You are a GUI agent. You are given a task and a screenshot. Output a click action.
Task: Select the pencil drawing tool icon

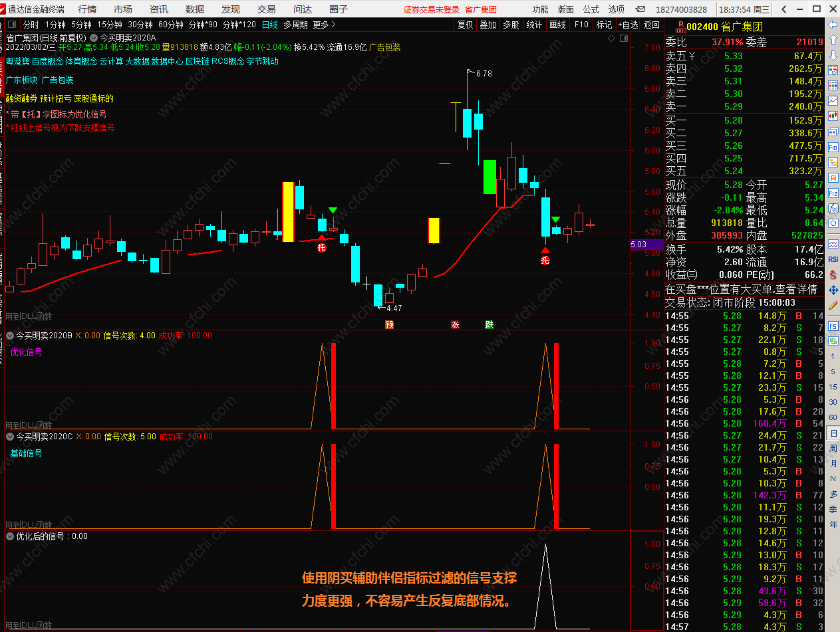[x=832, y=305]
